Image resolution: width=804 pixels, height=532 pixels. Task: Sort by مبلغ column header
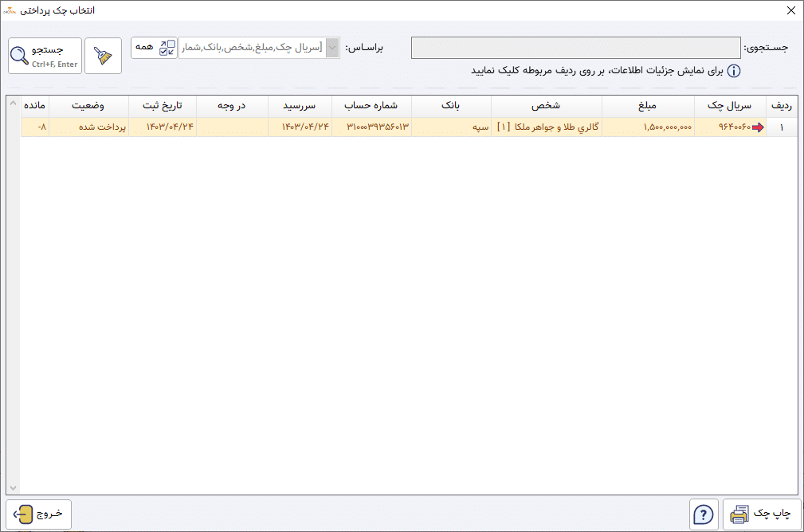tap(648, 106)
